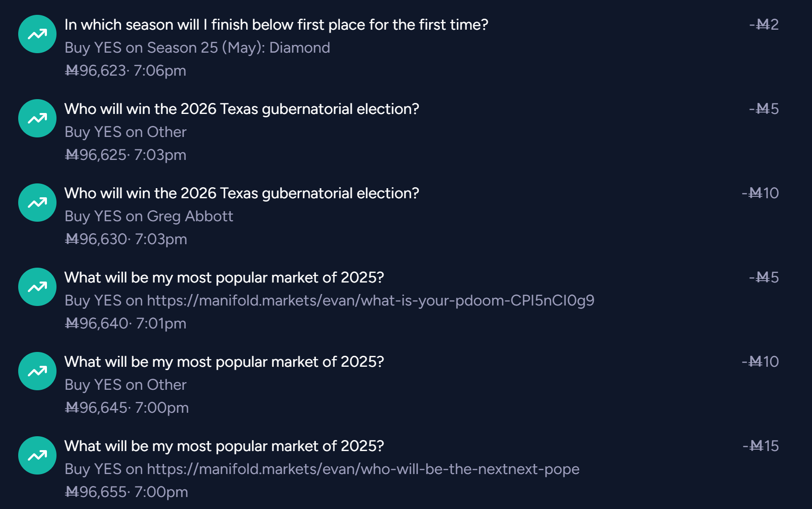
Task: Open the Texas election title above Greg Abbott
Action: [x=242, y=193]
